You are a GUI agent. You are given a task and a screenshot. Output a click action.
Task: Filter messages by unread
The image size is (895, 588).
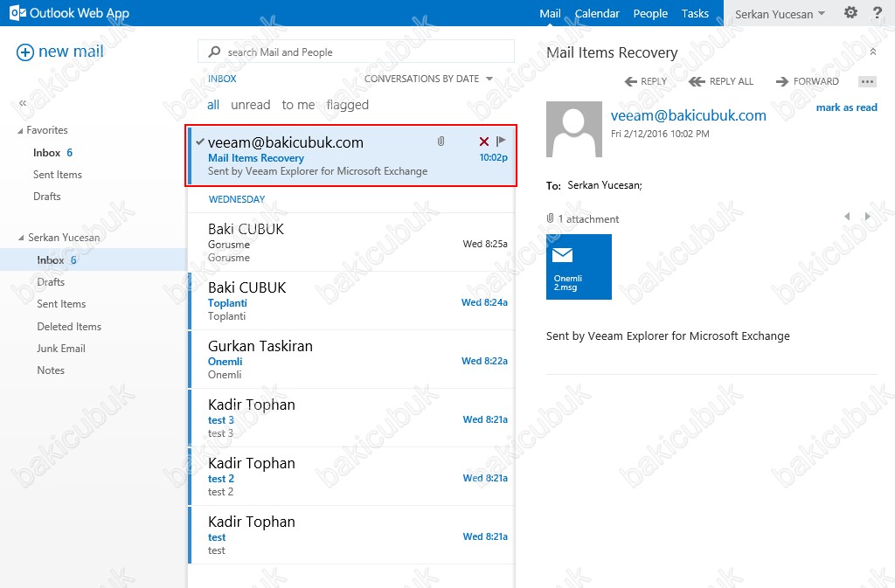point(251,105)
